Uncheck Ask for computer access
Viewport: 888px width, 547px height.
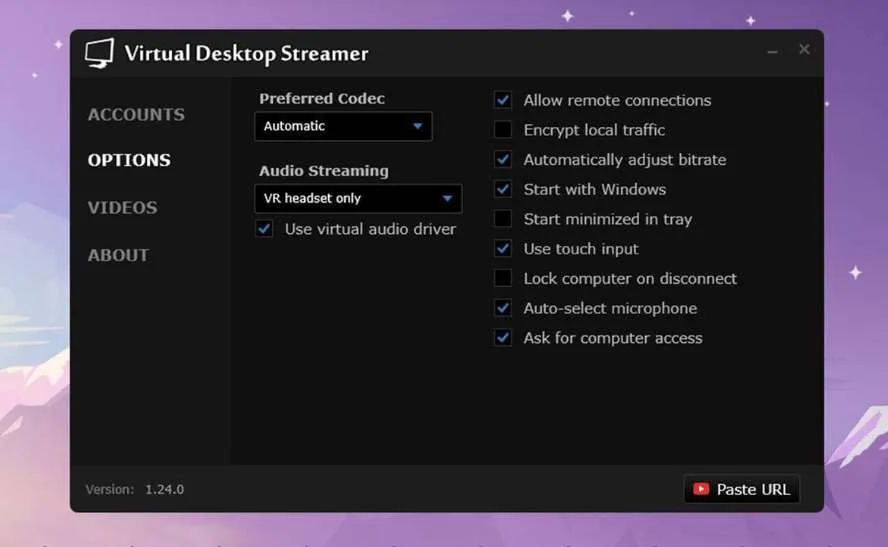503,337
